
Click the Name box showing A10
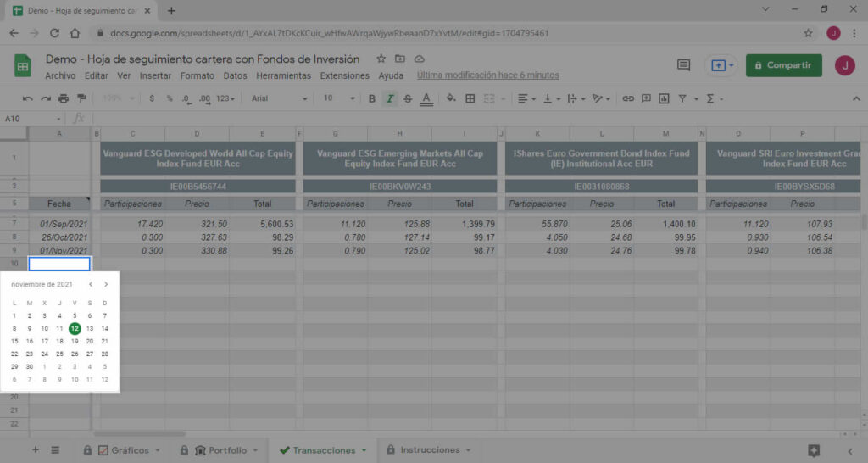pyautogui.click(x=32, y=119)
